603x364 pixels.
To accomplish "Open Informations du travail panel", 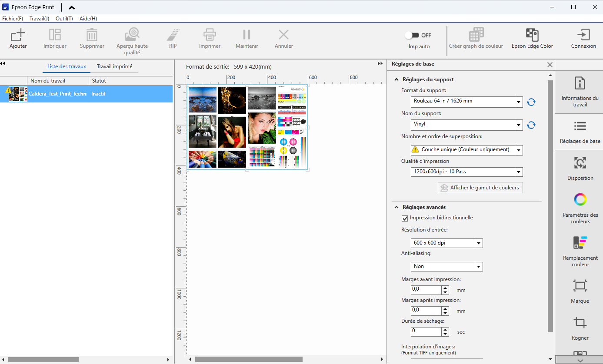I will click(x=580, y=92).
